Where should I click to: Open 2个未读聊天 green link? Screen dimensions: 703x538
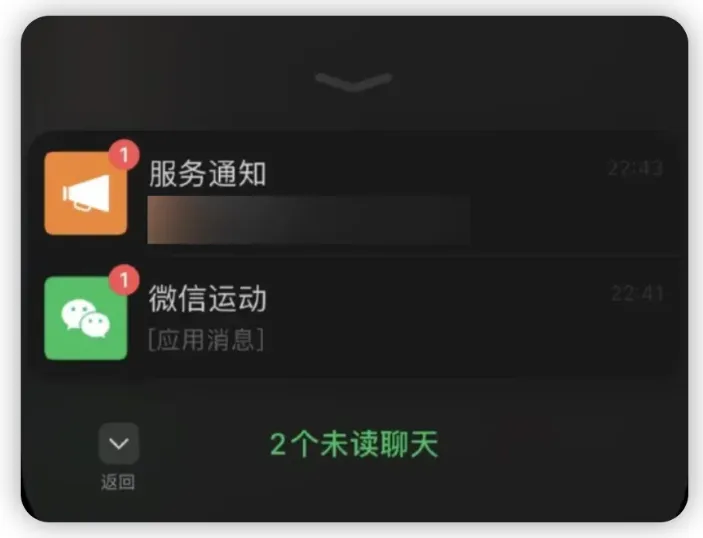[x=354, y=444]
